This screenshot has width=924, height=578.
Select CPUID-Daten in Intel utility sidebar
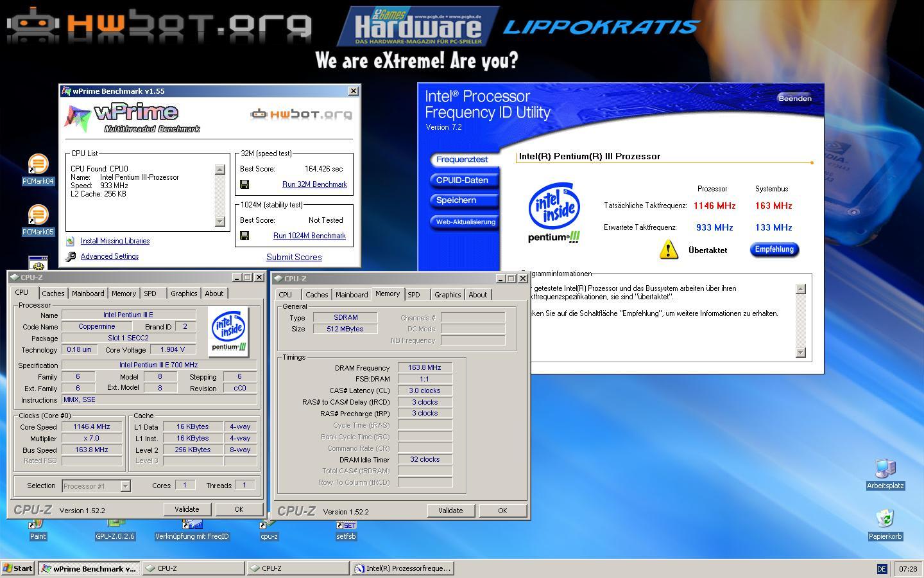(x=463, y=180)
